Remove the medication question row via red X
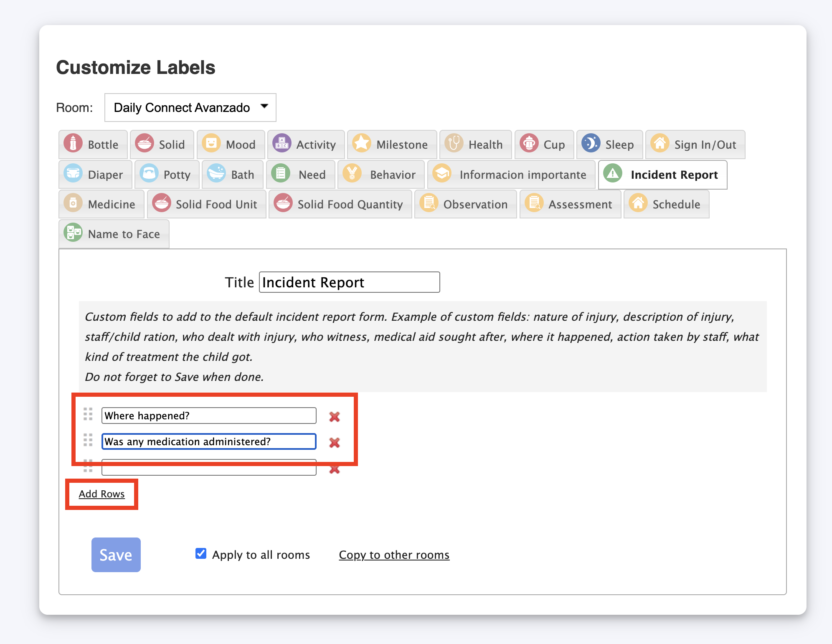Viewport: 832px width, 644px height. pos(335,442)
